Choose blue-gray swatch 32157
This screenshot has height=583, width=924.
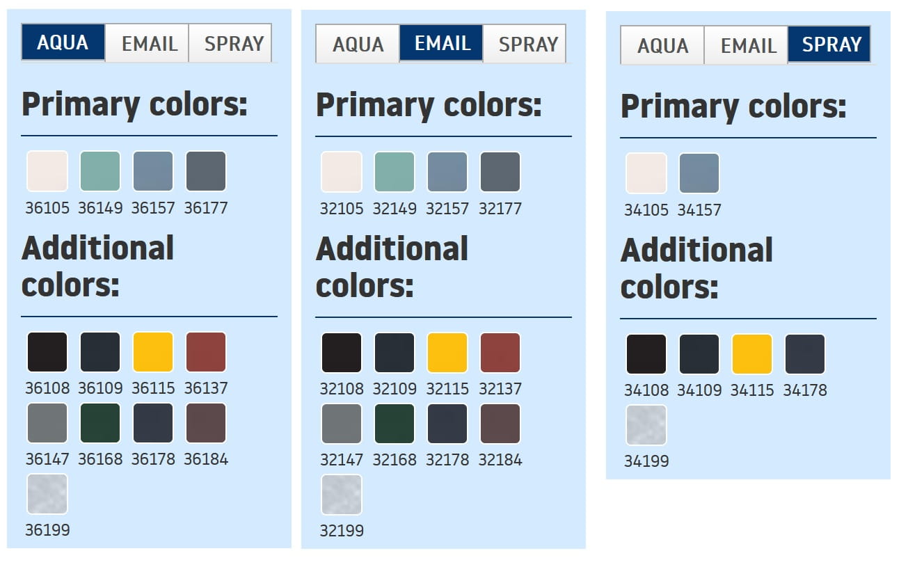coord(447,172)
